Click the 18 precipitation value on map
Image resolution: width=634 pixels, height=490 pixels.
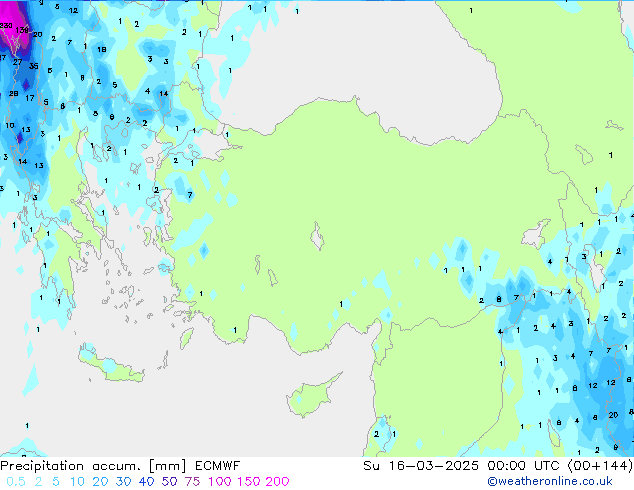coord(101,49)
